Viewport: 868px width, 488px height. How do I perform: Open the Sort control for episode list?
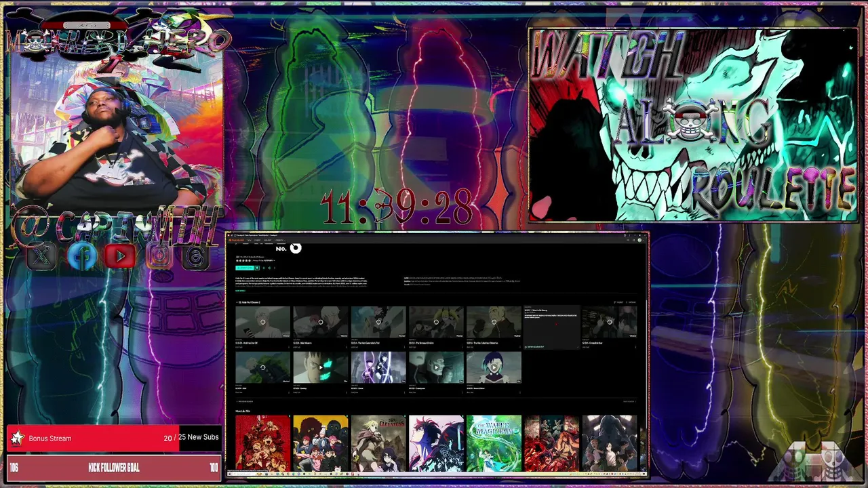point(618,302)
